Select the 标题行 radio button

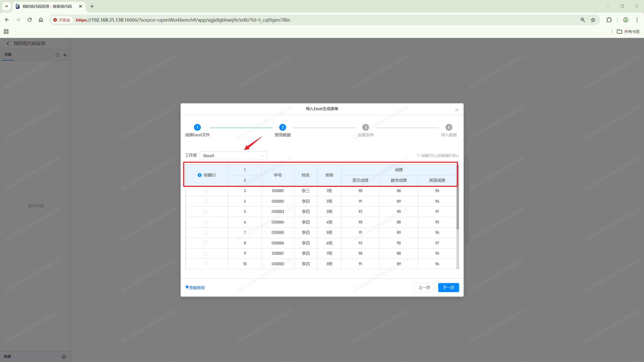(199, 175)
